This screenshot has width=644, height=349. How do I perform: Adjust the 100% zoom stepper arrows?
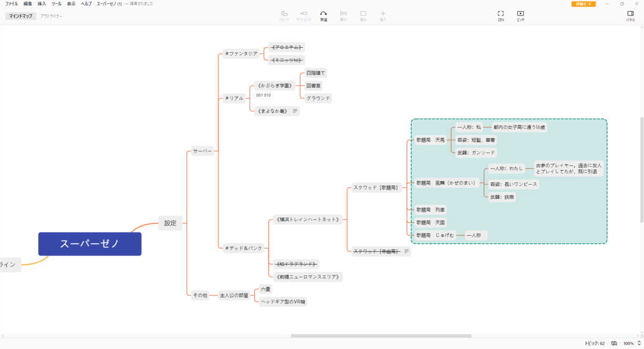[638, 343]
